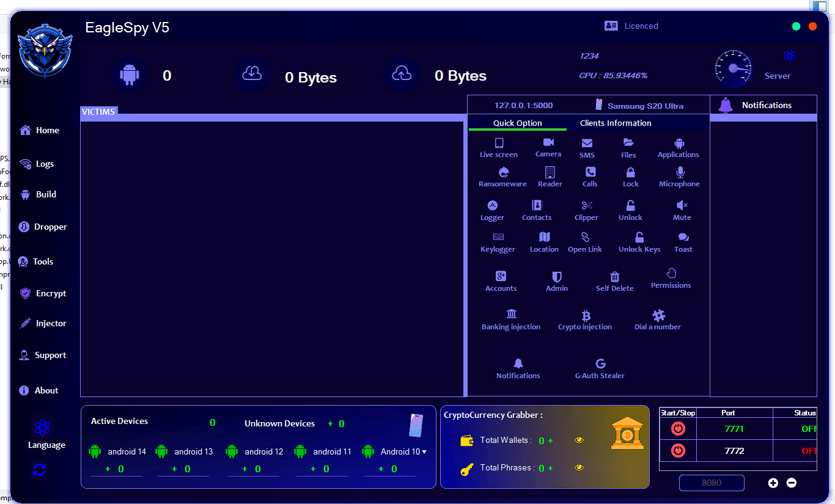Click the blue refresh arrows icon
The height and width of the screenshot is (504, 835).
click(40, 470)
